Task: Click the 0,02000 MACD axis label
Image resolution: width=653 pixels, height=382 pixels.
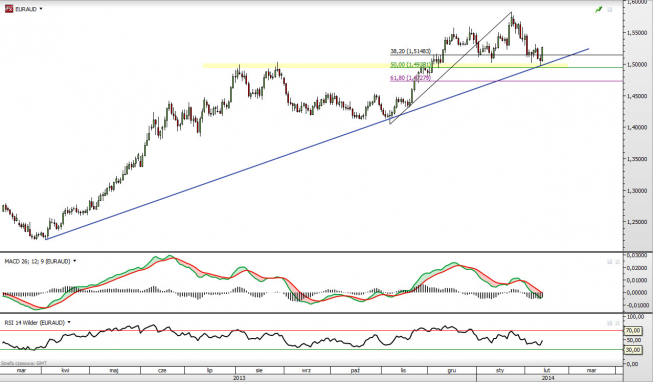Action: (x=638, y=268)
